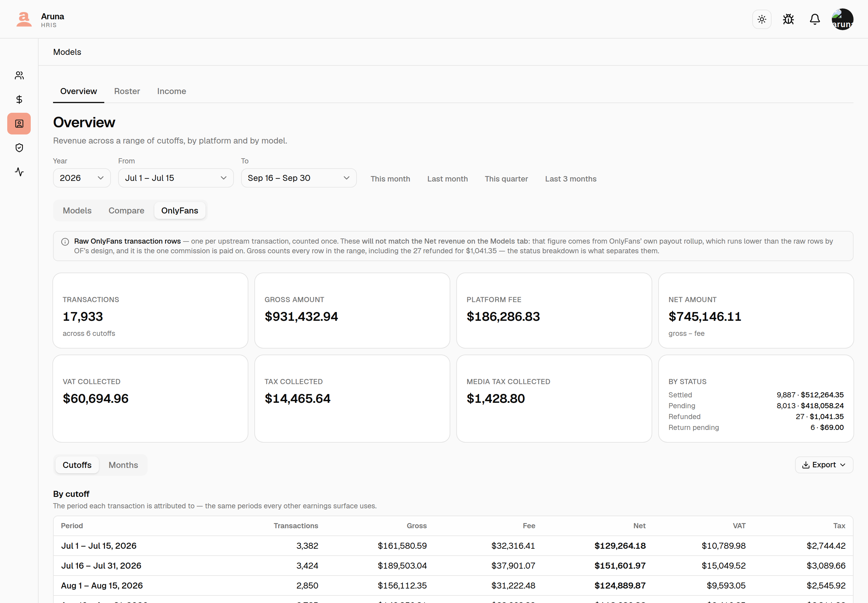Apply the This month preset
Screen dimensions: 868x603
point(390,179)
